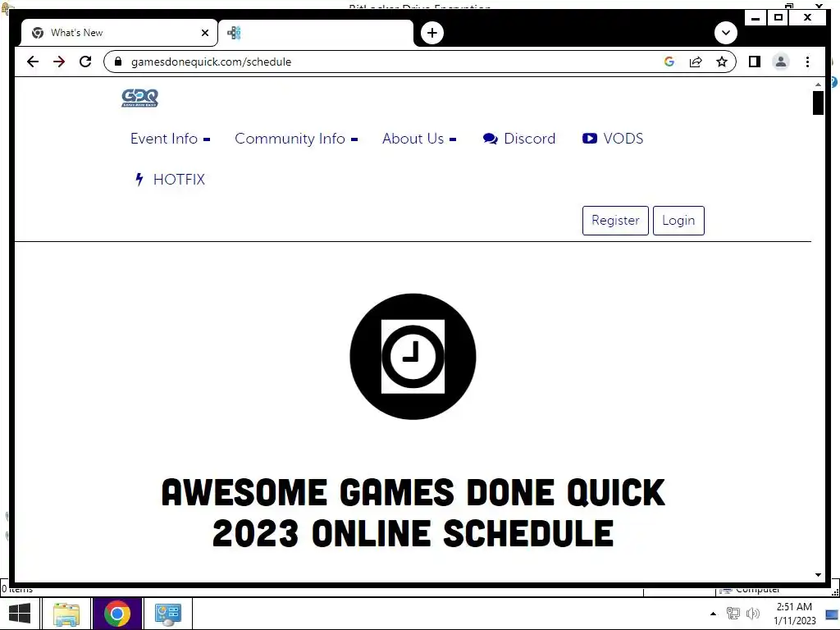Open a new tab with plus button

432,33
